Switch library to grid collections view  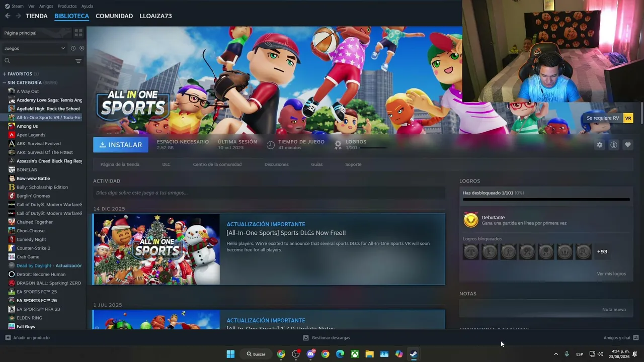[78, 33]
